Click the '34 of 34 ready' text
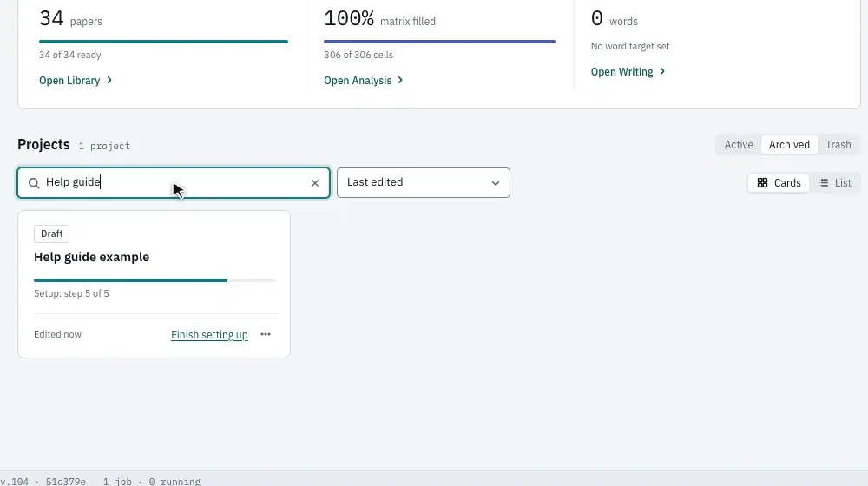868x486 pixels. point(69,55)
